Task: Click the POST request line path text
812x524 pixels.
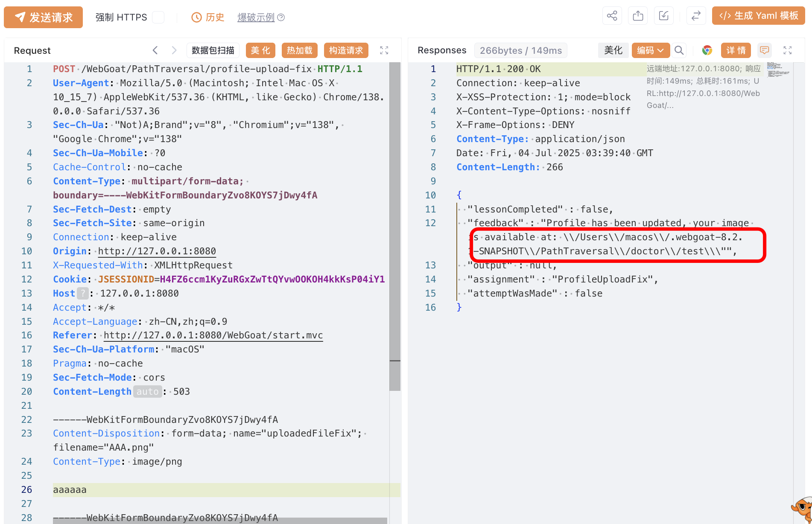Action: [x=196, y=69]
